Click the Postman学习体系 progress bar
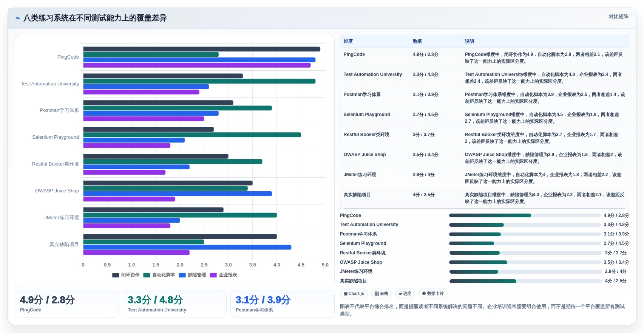 click(525, 234)
